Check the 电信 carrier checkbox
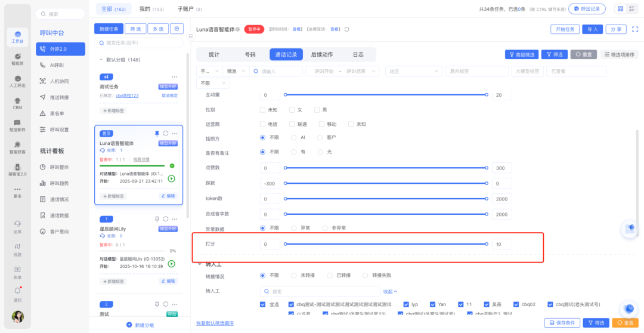The image size is (644, 333). (263, 124)
